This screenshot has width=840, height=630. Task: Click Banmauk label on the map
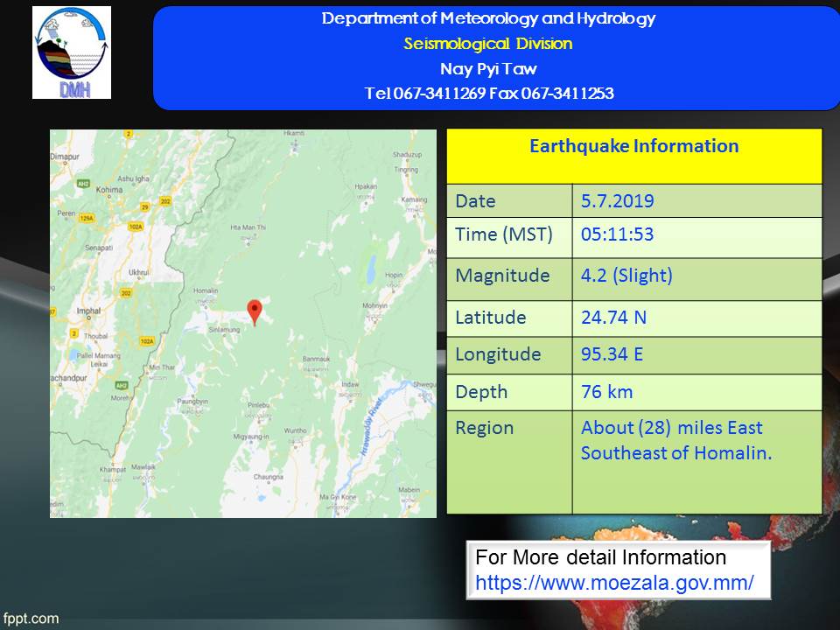pos(316,359)
